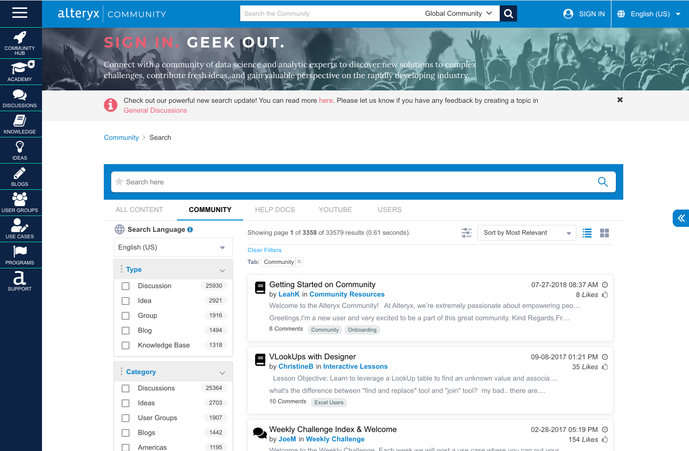This screenshot has height=451, width=689.
Task: Click the top search magnifier button
Action: pyautogui.click(x=508, y=14)
